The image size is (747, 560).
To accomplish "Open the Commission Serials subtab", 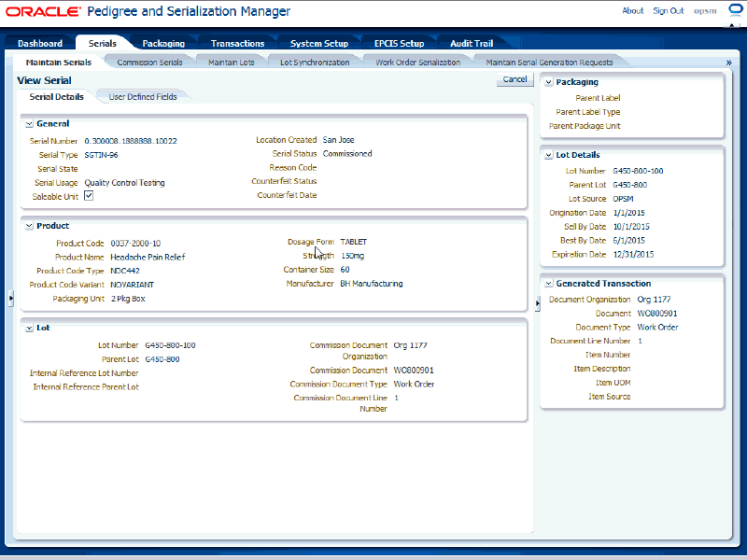I will click(149, 63).
